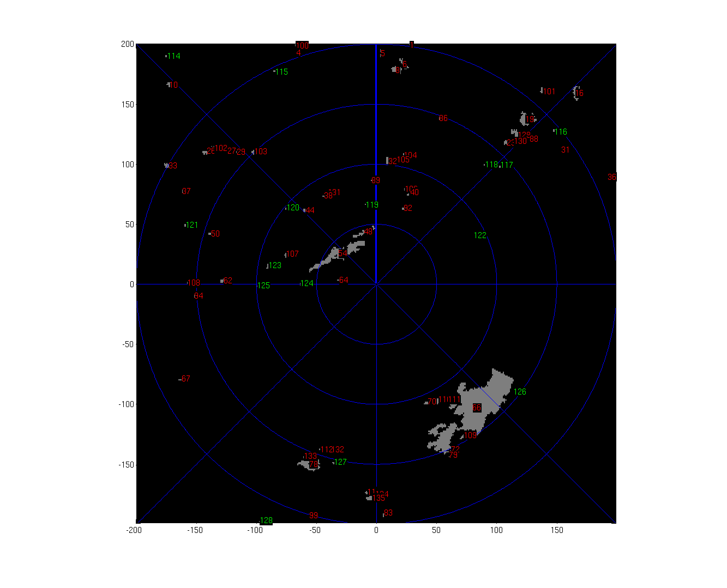Select the green track label 115
This screenshot has width=727, height=588.
tap(281, 72)
